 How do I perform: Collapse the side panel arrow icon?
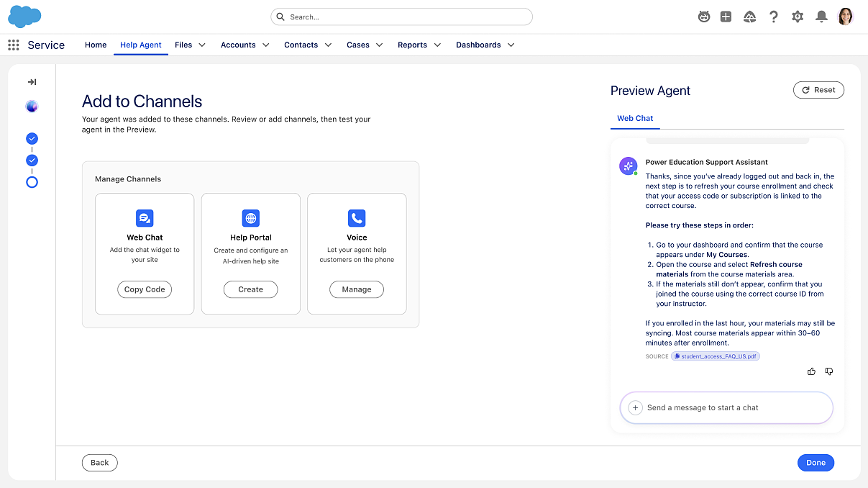[32, 82]
